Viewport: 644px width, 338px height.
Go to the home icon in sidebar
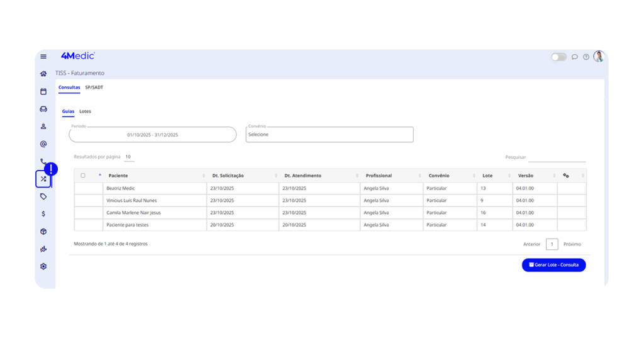43,74
